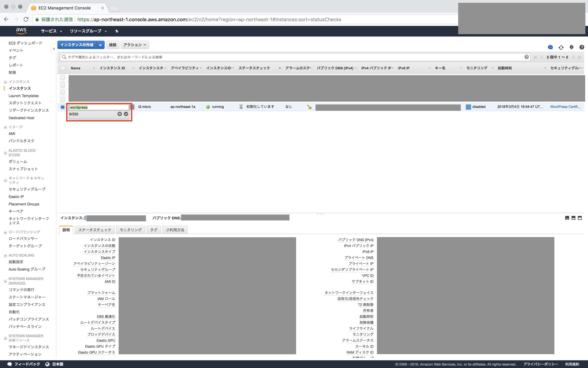Check the first instance row checkbox
Image resolution: width=588 pixels, height=368 pixels.
pyautogui.click(x=63, y=78)
